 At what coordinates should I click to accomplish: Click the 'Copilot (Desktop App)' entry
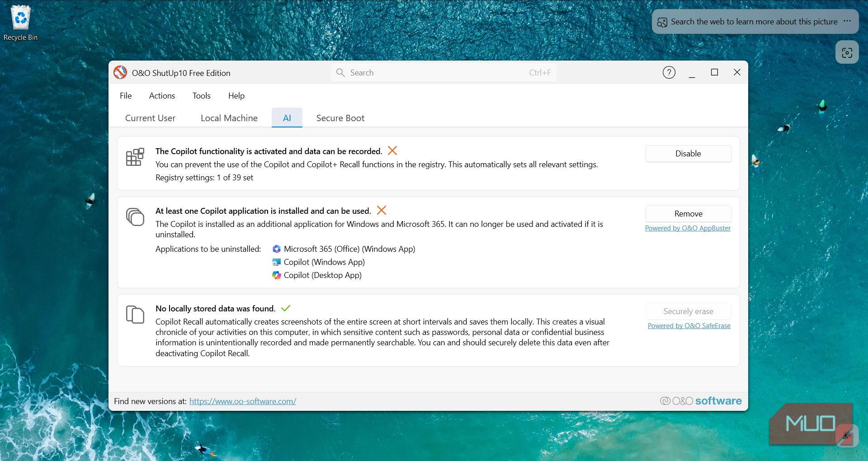[323, 275]
